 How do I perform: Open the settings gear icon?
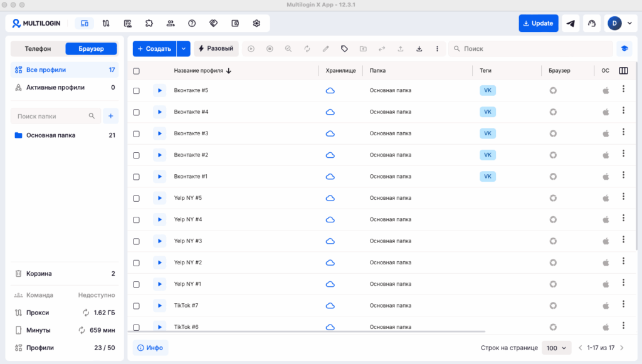tap(256, 23)
